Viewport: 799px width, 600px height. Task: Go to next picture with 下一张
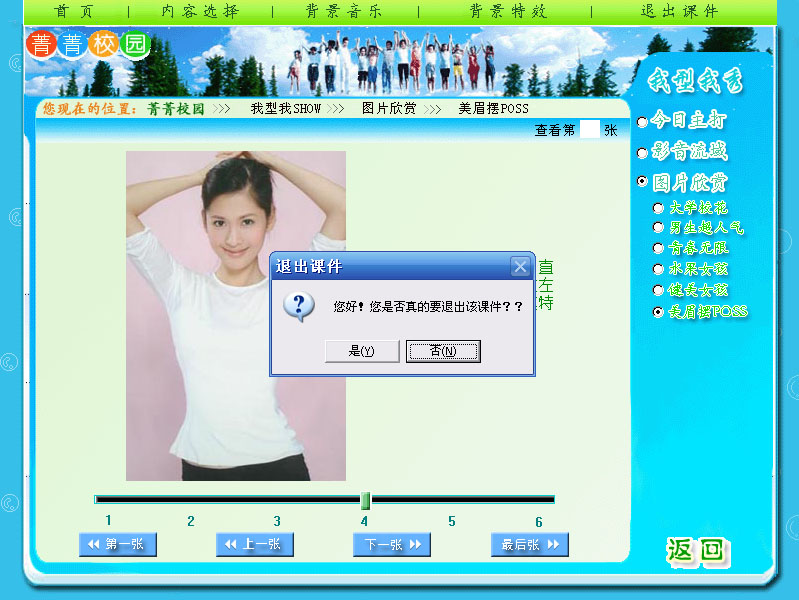pyautogui.click(x=392, y=544)
